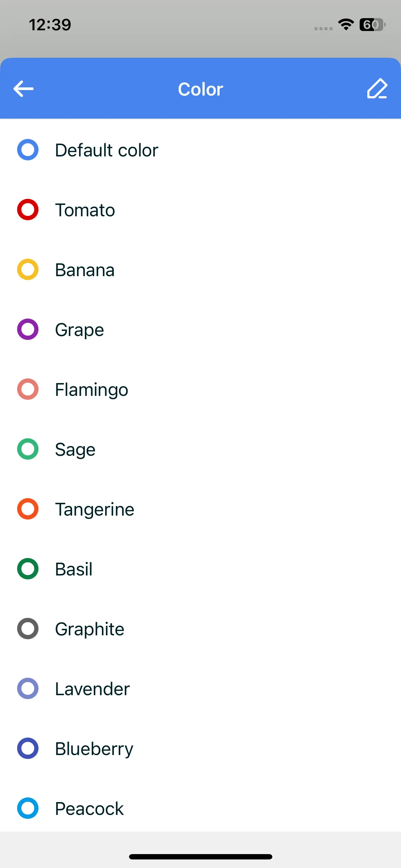This screenshot has width=401, height=868.
Task: Select the pink Flamingo color ring
Action: [x=28, y=389]
